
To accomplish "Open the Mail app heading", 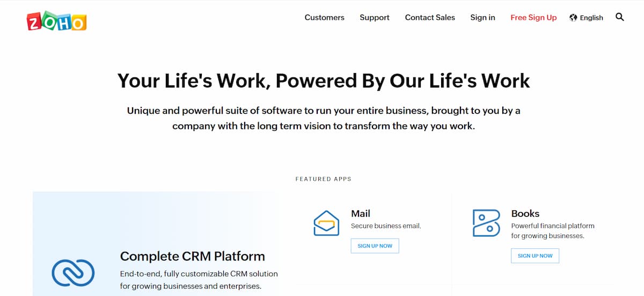I will (x=361, y=213).
